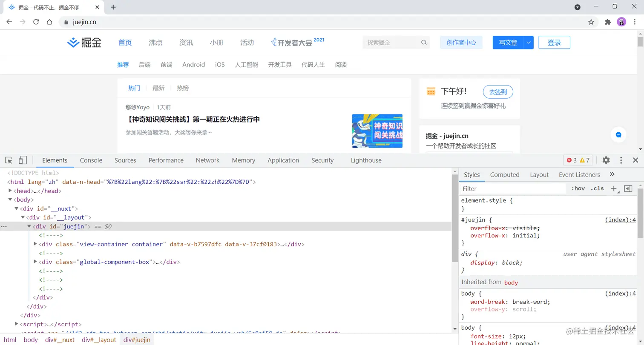Screen dimensions: 644x345
Task: Open the DevTools three-dot customize menu
Action: click(x=621, y=160)
